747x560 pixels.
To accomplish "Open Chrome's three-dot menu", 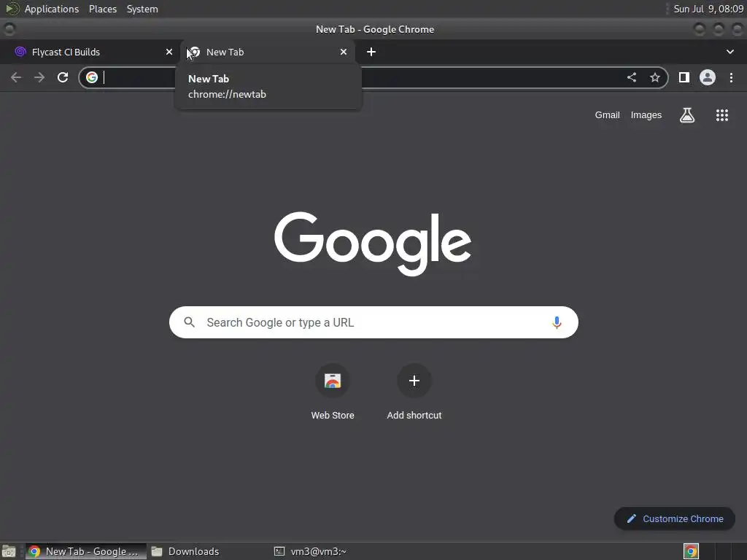I will (x=731, y=77).
